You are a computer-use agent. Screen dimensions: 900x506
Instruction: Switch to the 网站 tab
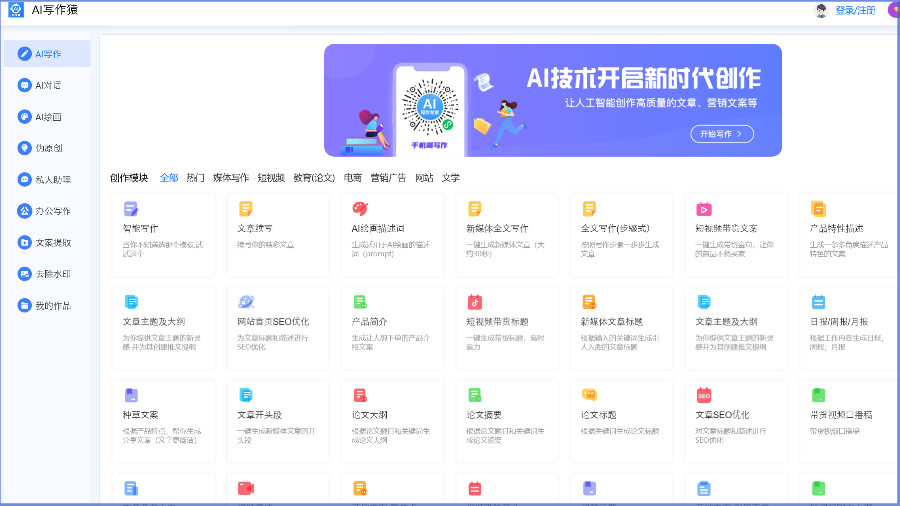pos(424,178)
